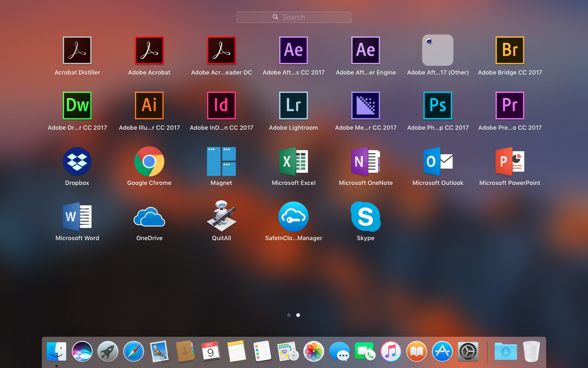588x368 pixels.
Task: Open Skype from Launchpad
Action: click(366, 217)
